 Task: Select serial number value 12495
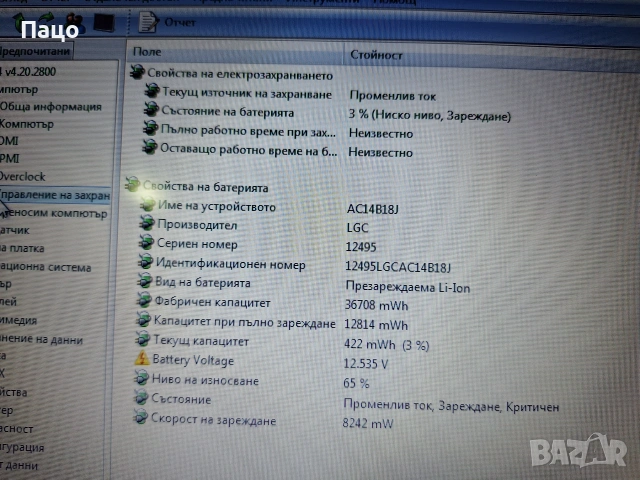[361, 247]
